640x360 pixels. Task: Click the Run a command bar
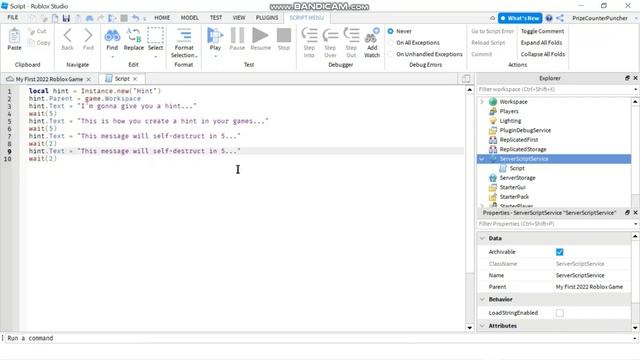[318, 338]
